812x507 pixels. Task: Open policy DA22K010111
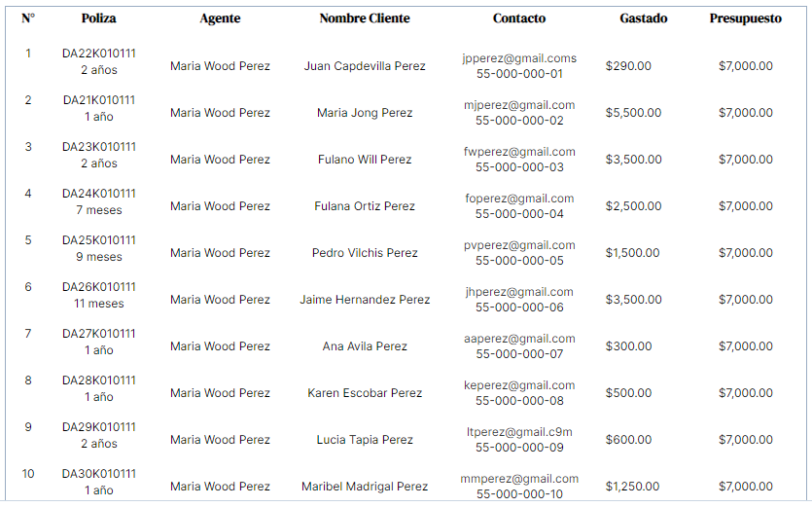click(99, 54)
